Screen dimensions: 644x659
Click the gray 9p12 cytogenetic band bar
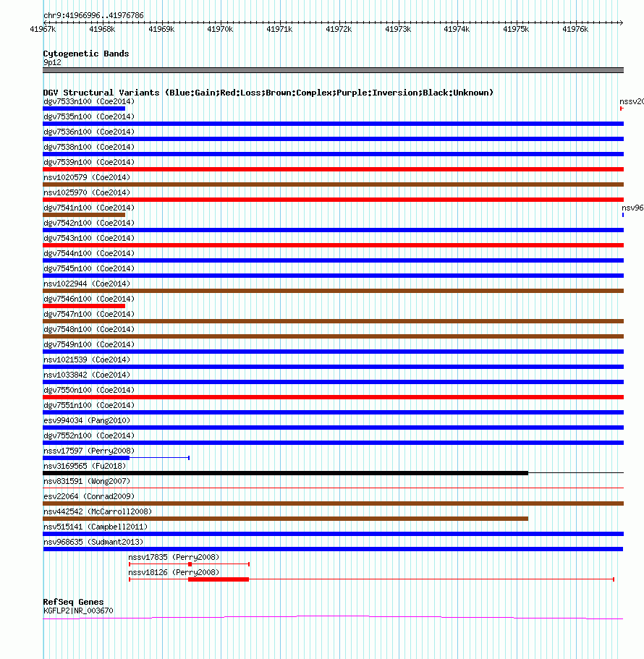pos(333,70)
